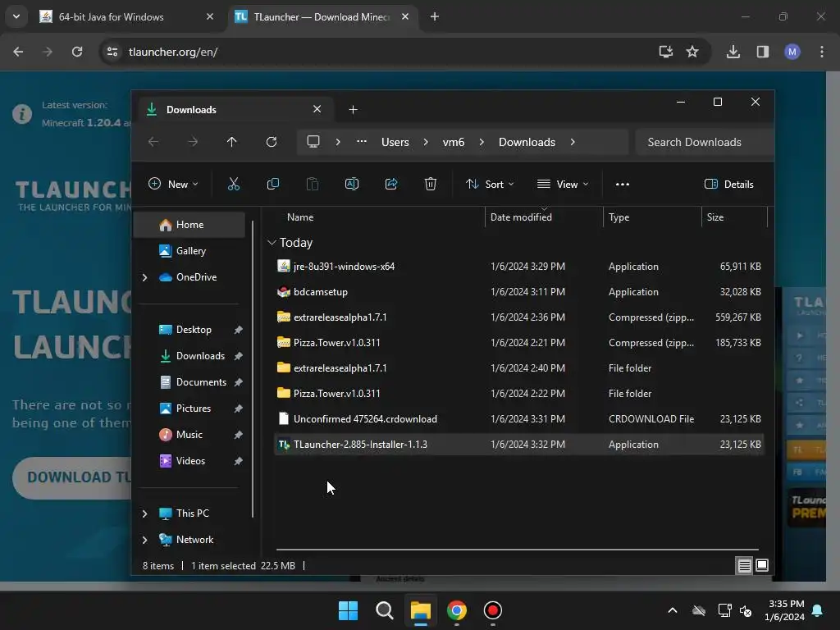Viewport: 840px width, 630px height.
Task: Select the extrareleasealpha1.7.1 zip file
Action: click(518, 317)
